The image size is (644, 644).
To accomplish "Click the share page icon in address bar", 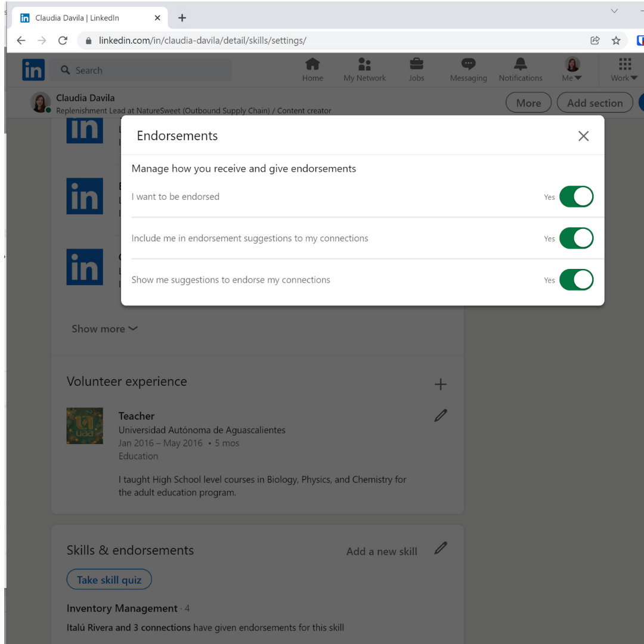I will [x=595, y=41].
